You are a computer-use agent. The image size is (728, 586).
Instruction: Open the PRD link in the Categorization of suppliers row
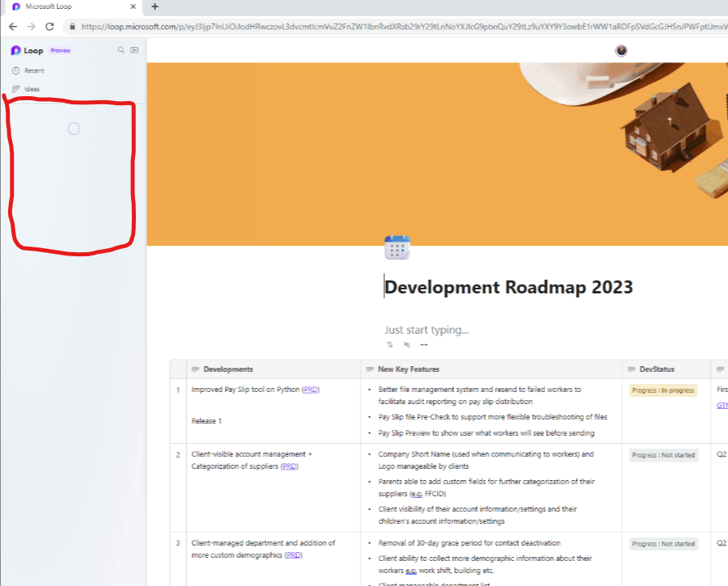pyautogui.click(x=290, y=466)
